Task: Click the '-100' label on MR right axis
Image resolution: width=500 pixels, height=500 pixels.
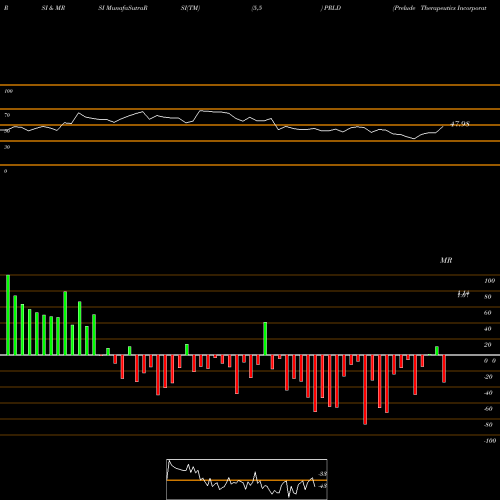Action: tap(489, 441)
